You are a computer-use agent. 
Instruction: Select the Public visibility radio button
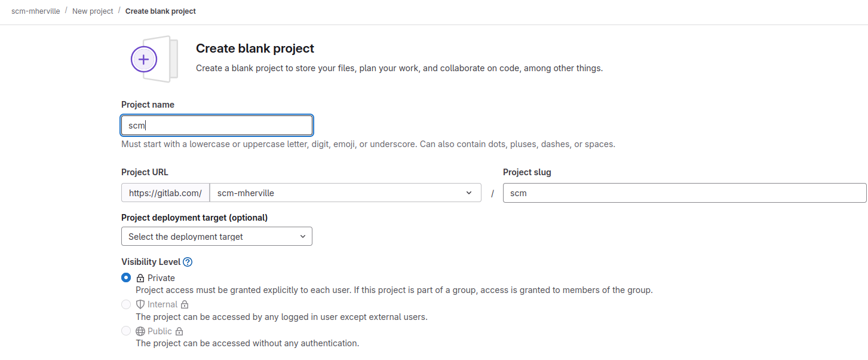tap(126, 331)
